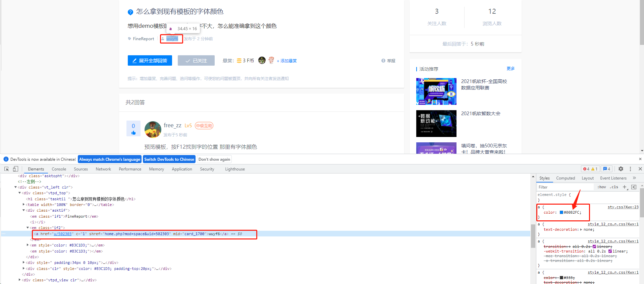Click the linear easing icon in -webkit-transition

pos(610,251)
